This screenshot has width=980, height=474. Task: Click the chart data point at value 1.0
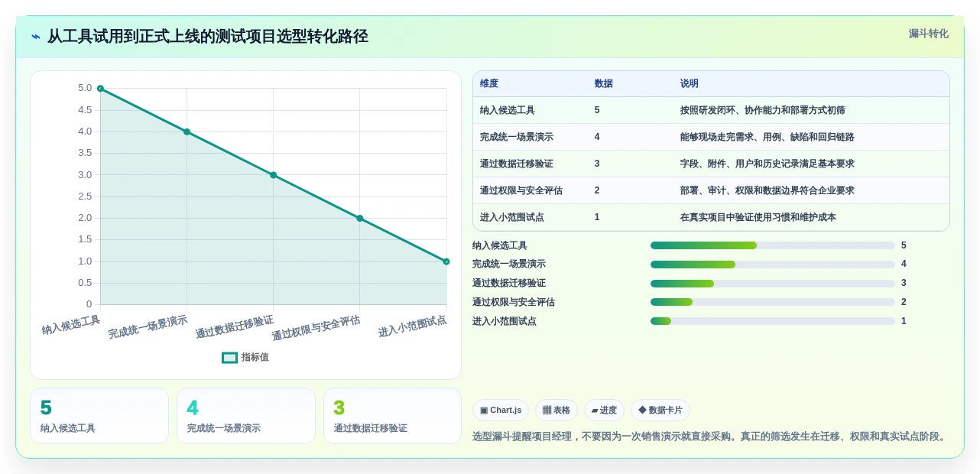(446, 261)
